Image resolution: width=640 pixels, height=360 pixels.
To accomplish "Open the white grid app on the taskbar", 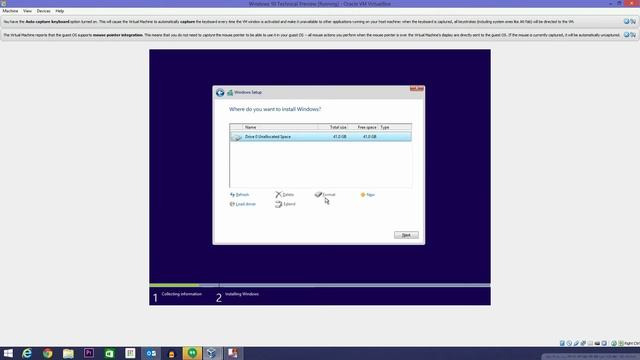I will [130, 353].
